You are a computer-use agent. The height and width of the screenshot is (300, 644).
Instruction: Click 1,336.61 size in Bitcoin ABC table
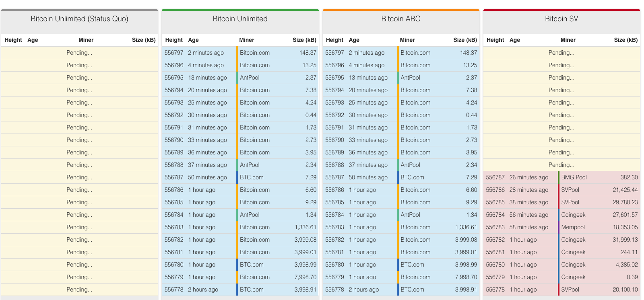coord(466,227)
